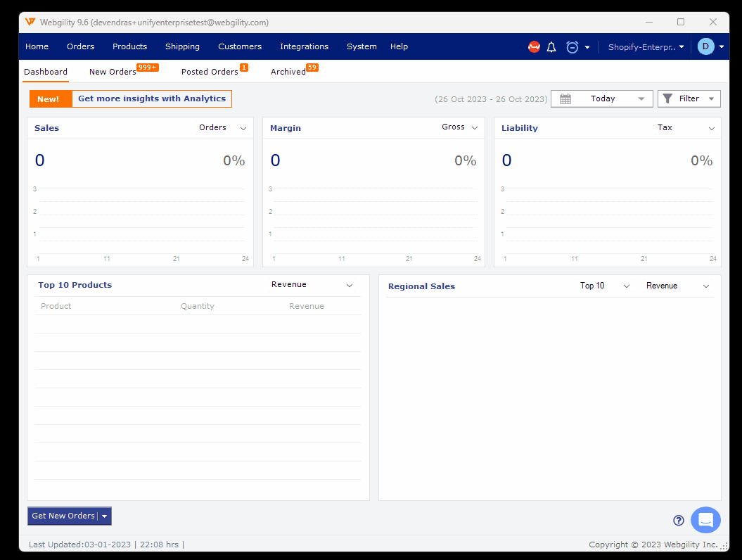Open the Margin Gross dropdown
The image size is (742, 560).
coord(459,127)
